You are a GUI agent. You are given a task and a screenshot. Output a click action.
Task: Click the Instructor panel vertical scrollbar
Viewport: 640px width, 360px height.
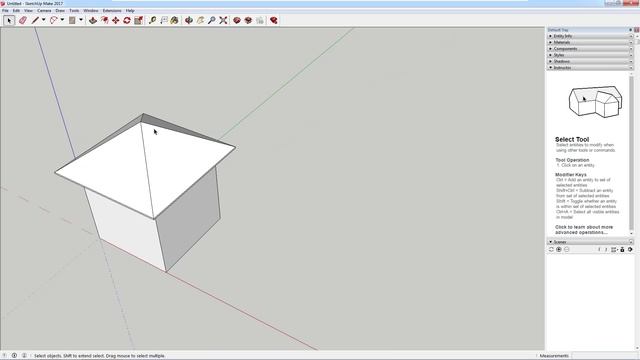pos(632,153)
